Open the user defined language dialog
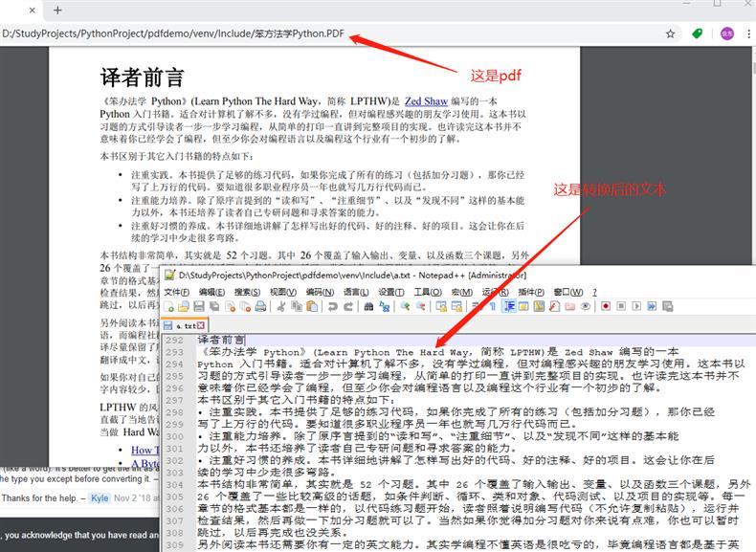 tap(523, 306)
